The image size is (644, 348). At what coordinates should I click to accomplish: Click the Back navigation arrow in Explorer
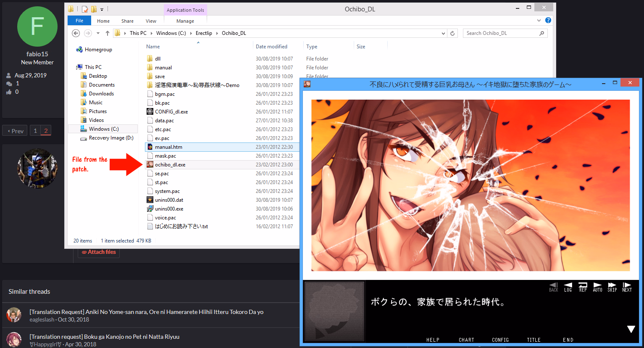(x=76, y=33)
